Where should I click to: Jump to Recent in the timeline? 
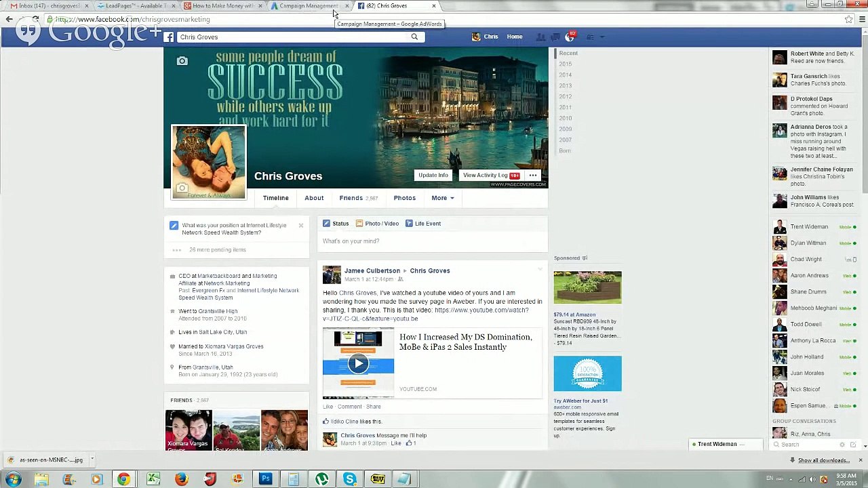tap(568, 54)
